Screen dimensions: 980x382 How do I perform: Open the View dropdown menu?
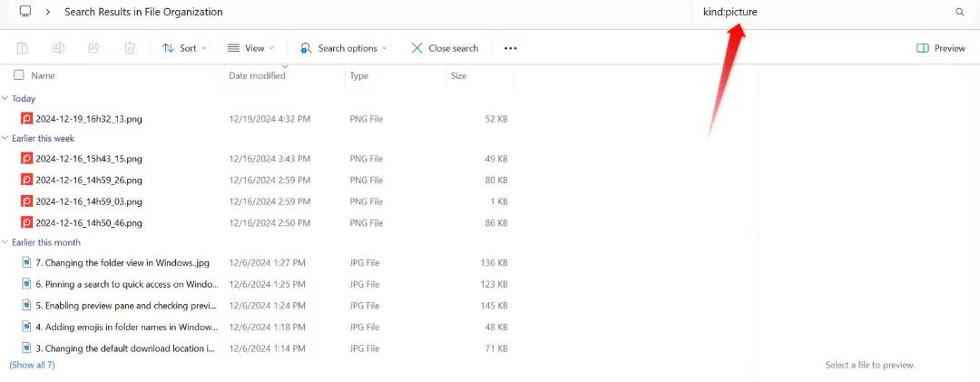250,48
